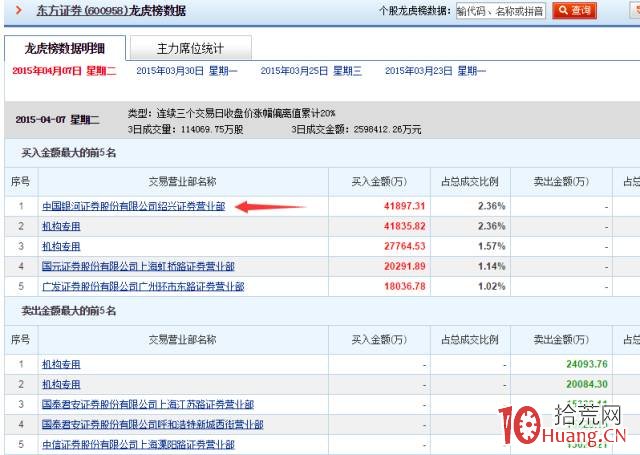Click buy amount value 41835.82
The height and width of the screenshot is (455, 640).
pos(404,226)
